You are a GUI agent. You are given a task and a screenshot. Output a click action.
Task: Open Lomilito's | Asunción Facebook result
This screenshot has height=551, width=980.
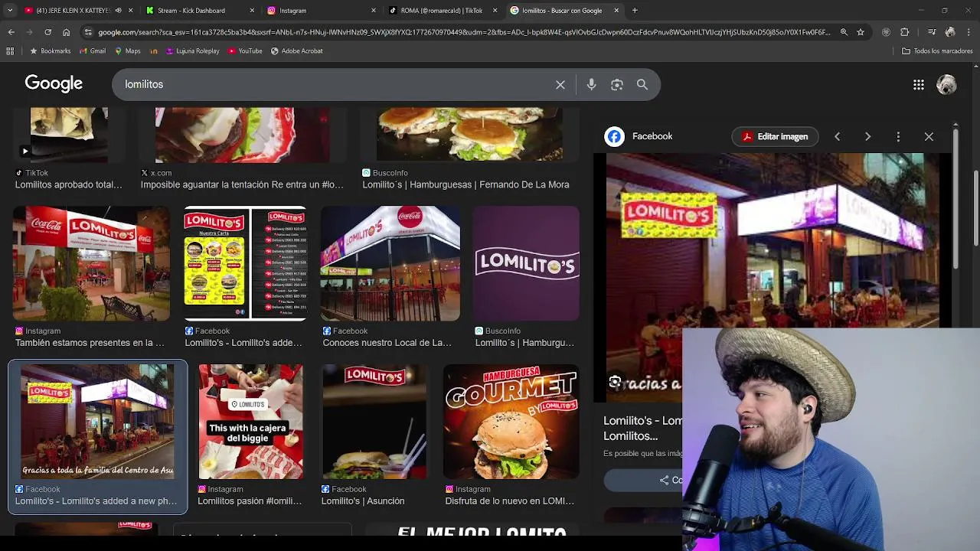(x=363, y=501)
